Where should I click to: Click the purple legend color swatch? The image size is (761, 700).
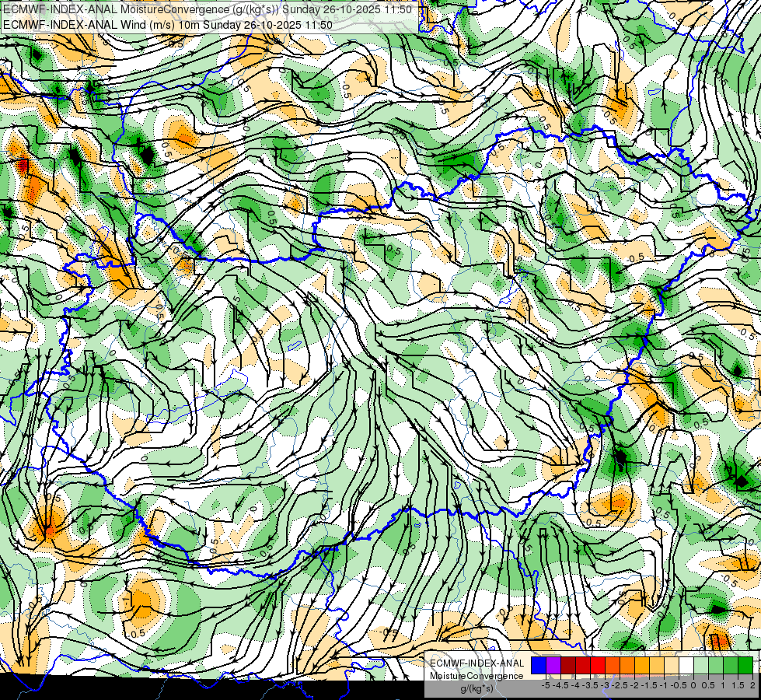553,665
